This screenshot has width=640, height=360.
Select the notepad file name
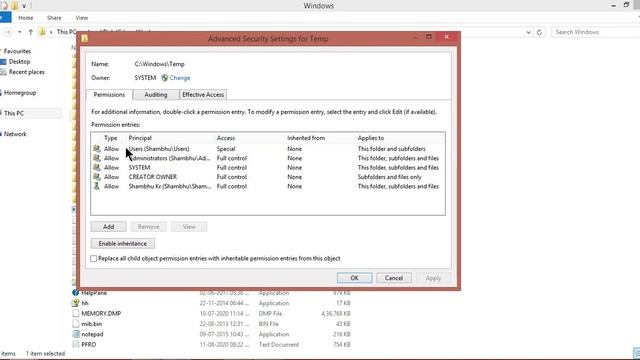[x=92, y=334]
